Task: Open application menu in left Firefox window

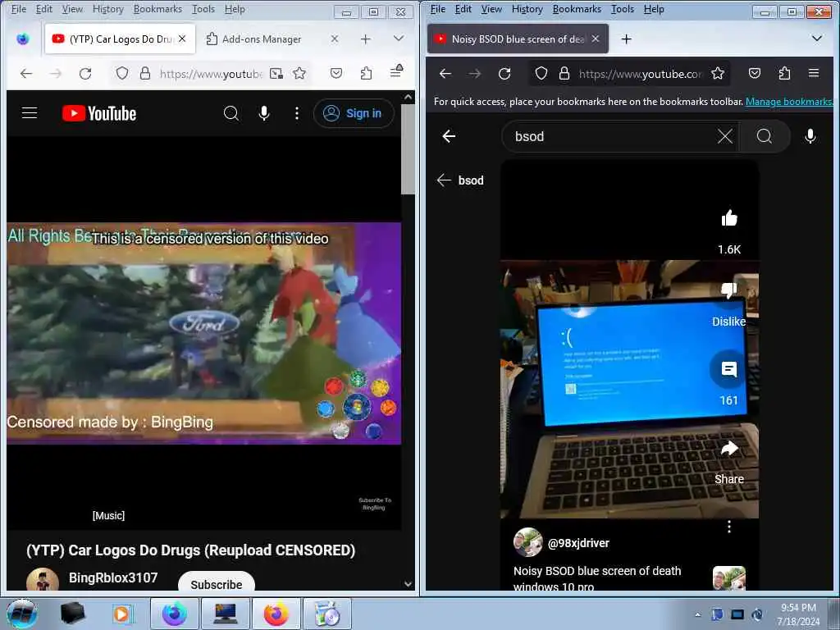Action: (x=396, y=71)
